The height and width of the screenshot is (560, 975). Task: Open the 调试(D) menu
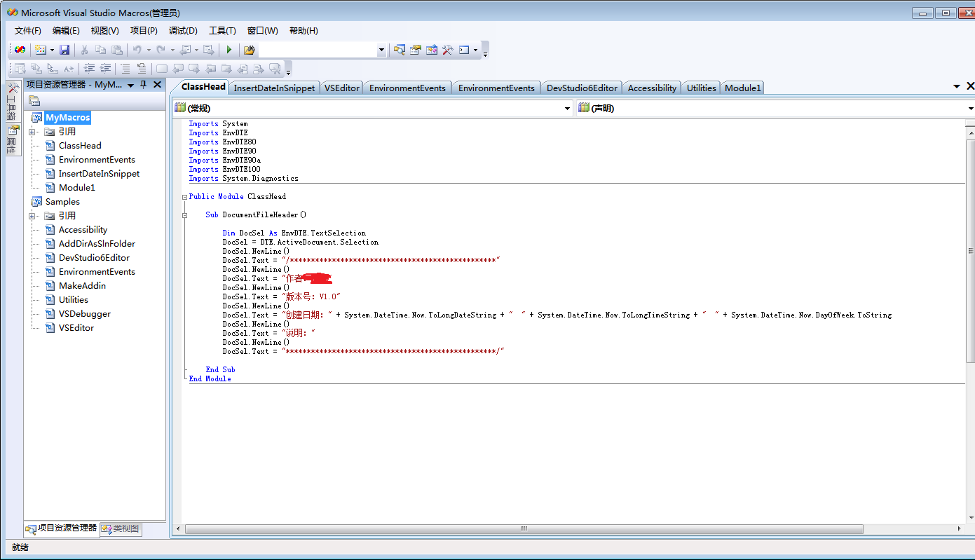(183, 31)
